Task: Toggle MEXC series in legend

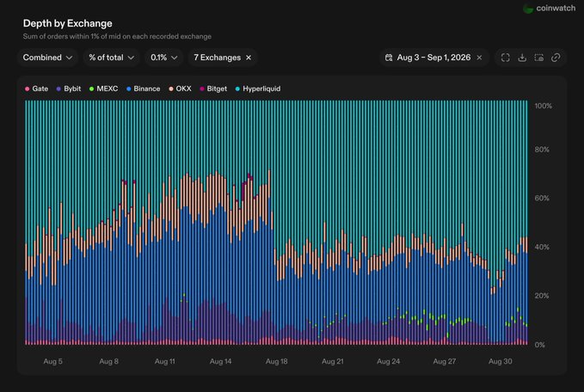Action: point(103,89)
